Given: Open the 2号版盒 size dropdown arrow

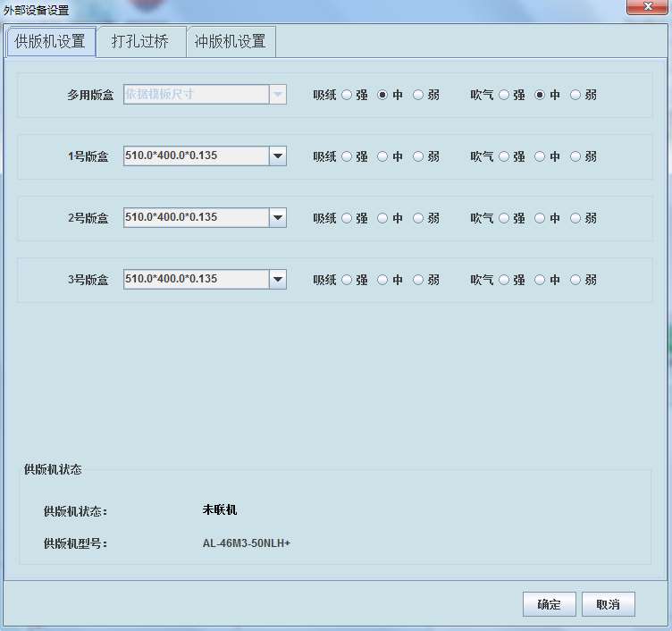Looking at the screenshot, I should 278,218.
